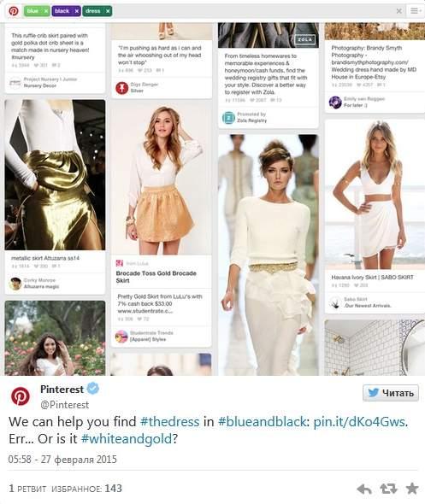The width and height of the screenshot is (425, 504).
Task: Remove the green 'blue' search tag
Action: 46,11
